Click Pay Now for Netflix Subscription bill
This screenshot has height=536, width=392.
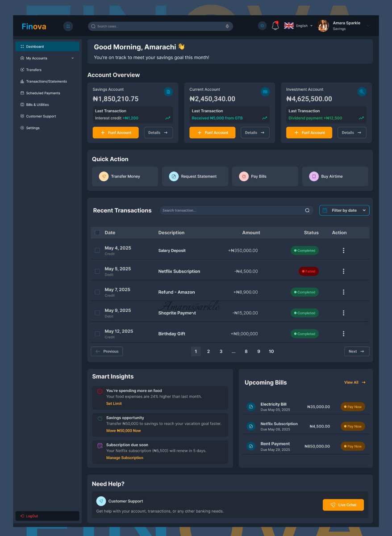pyautogui.click(x=353, y=427)
